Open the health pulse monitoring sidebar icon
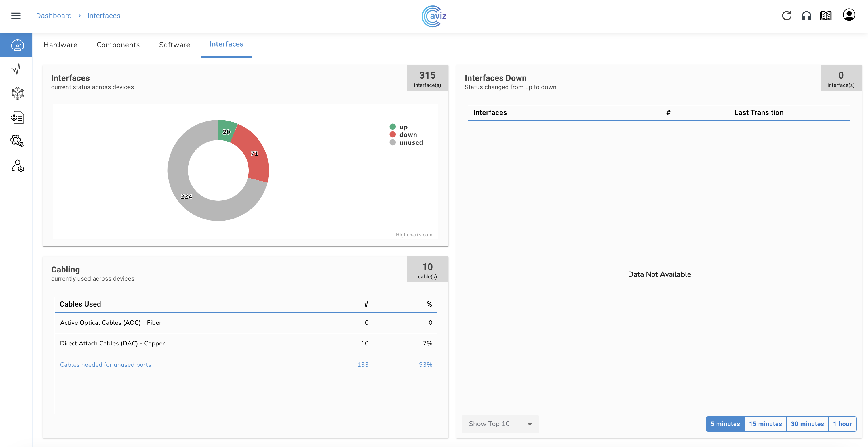 (x=17, y=69)
